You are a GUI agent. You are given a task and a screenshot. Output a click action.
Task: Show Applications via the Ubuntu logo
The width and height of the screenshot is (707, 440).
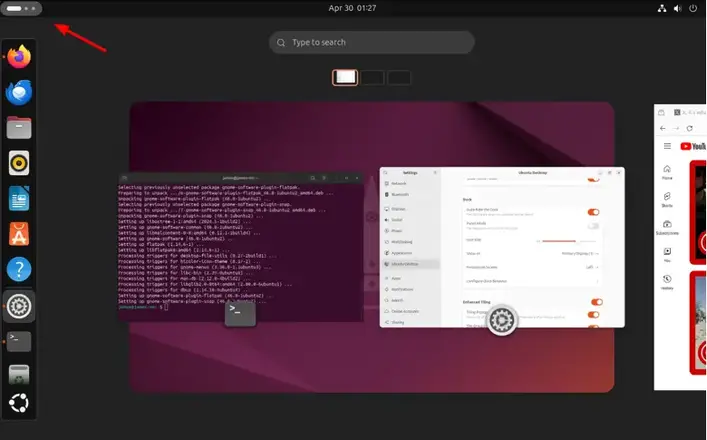19,403
